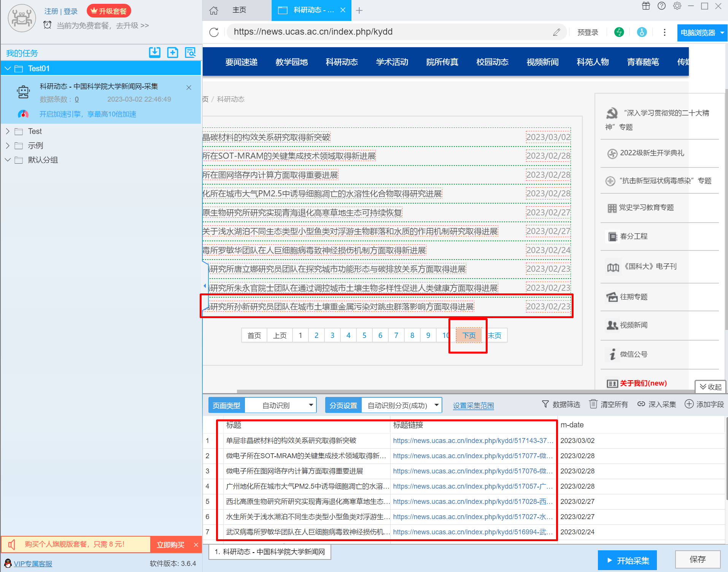Click the 下页 pagination button
The image size is (728, 572).
tap(469, 335)
